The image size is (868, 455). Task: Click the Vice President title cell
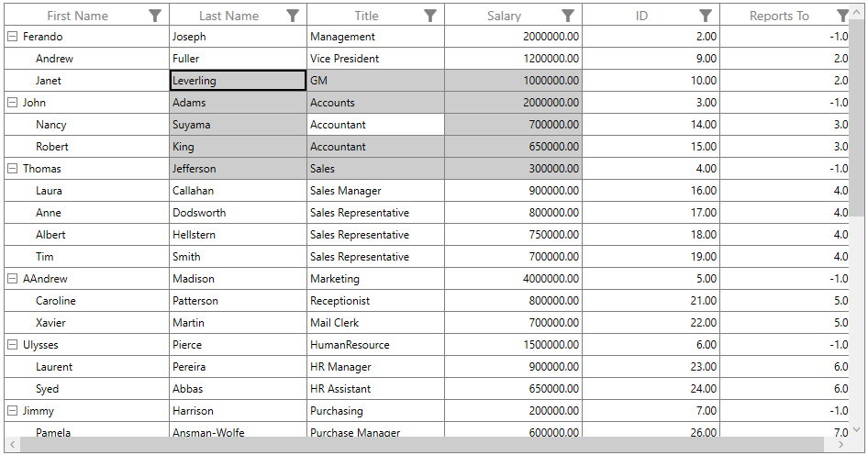(x=375, y=58)
